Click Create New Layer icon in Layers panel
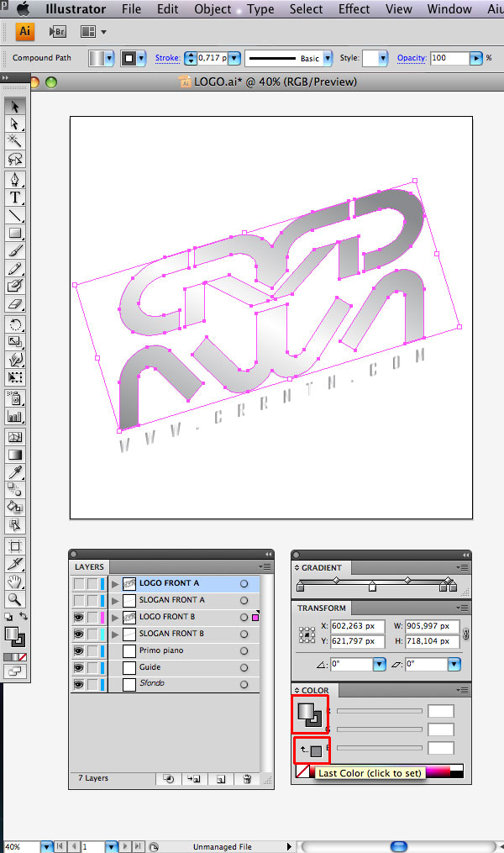Screen dimensions: 504x853 coord(221,778)
